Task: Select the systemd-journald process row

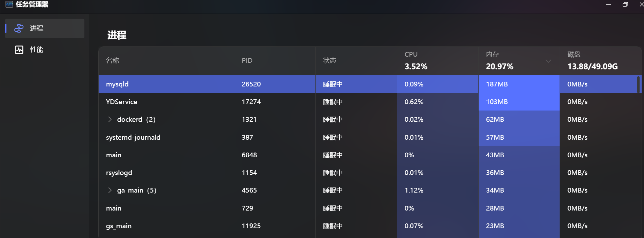Action: (368, 137)
